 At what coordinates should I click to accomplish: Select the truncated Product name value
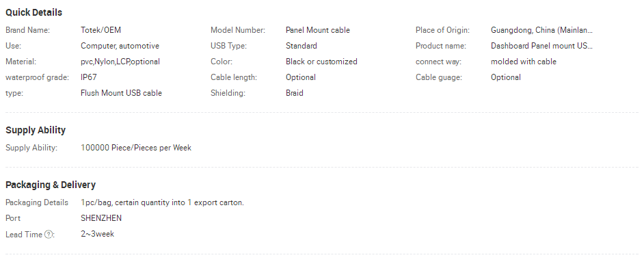tap(541, 46)
